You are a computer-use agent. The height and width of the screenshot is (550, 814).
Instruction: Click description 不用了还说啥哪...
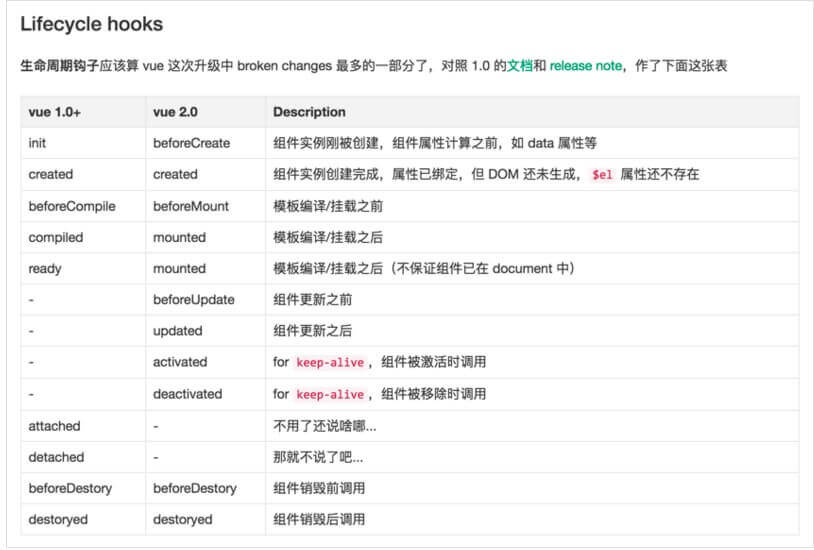click(325, 426)
